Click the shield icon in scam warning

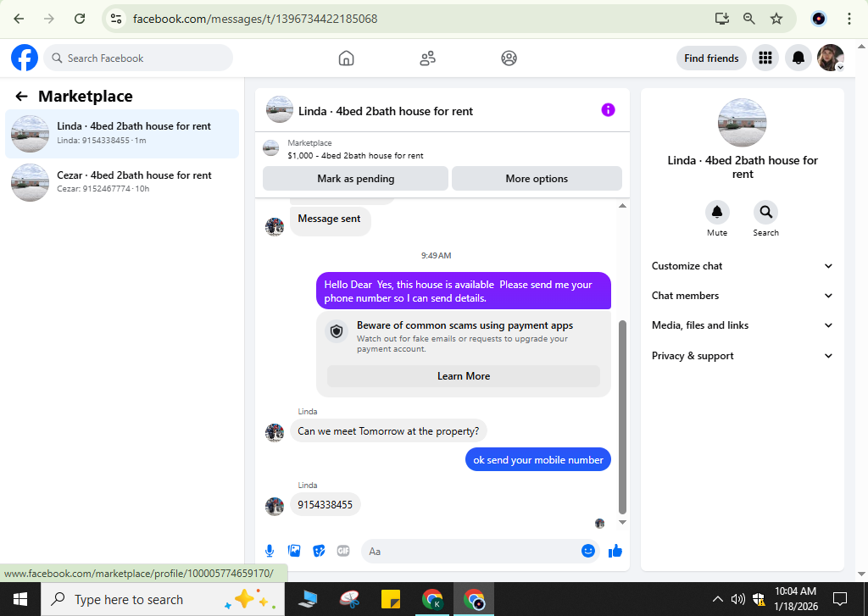(336, 331)
